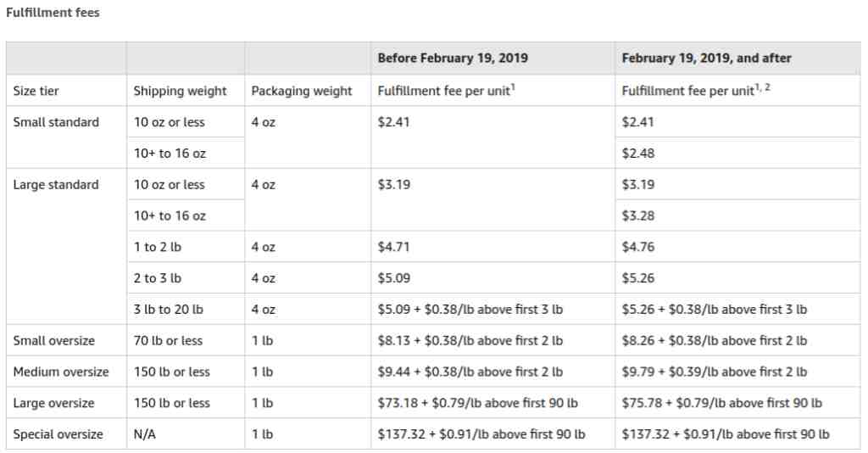Click the Fulfillment fees heading
The height and width of the screenshot is (453, 868).
[x=53, y=13]
